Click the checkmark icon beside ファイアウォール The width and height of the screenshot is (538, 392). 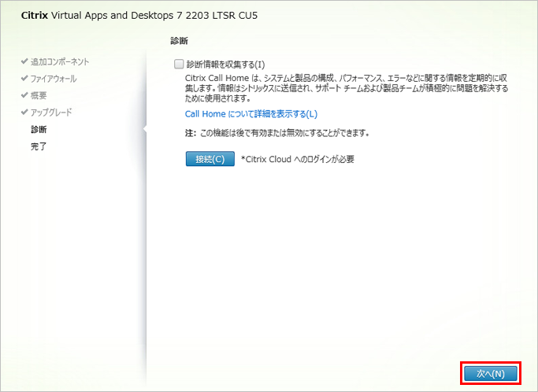(x=24, y=79)
